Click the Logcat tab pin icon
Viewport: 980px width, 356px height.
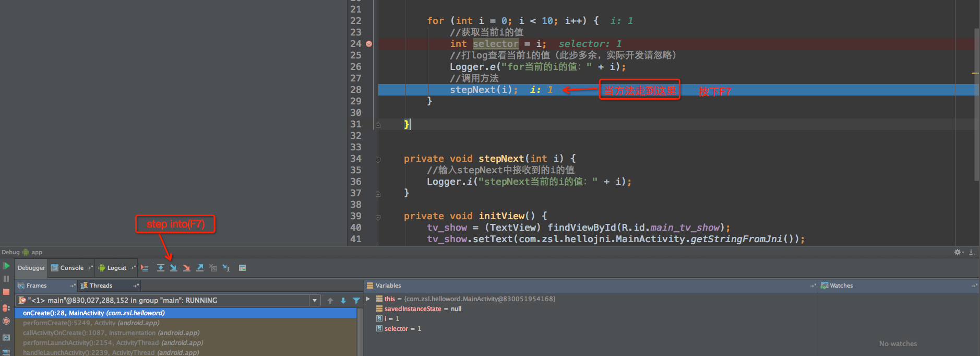pyautogui.click(x=133, y=268)
